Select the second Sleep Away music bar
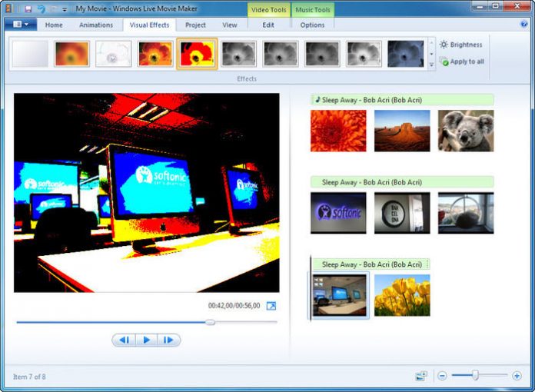This screenshot has height=392, width=535. coord(402,182)
